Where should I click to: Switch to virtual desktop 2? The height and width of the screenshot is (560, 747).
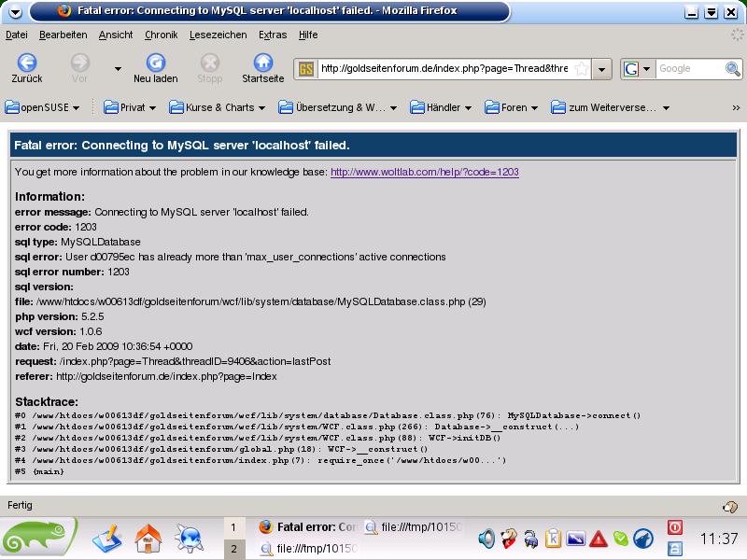point(233,549)
